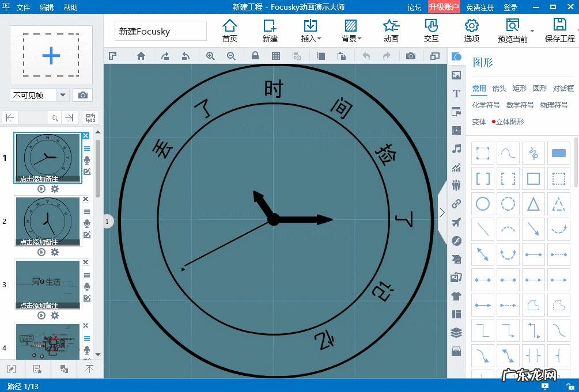This screenshot has width=579, height=392.
Task: Insert the triangle shape from shapes panel
Action: [533, 204]
